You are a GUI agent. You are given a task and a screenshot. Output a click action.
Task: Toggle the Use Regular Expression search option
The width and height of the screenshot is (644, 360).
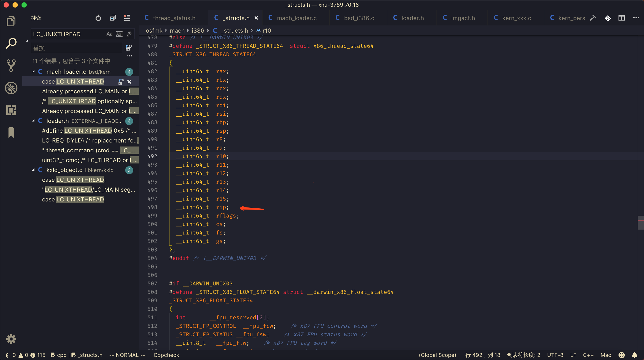(x=129, y=34)
